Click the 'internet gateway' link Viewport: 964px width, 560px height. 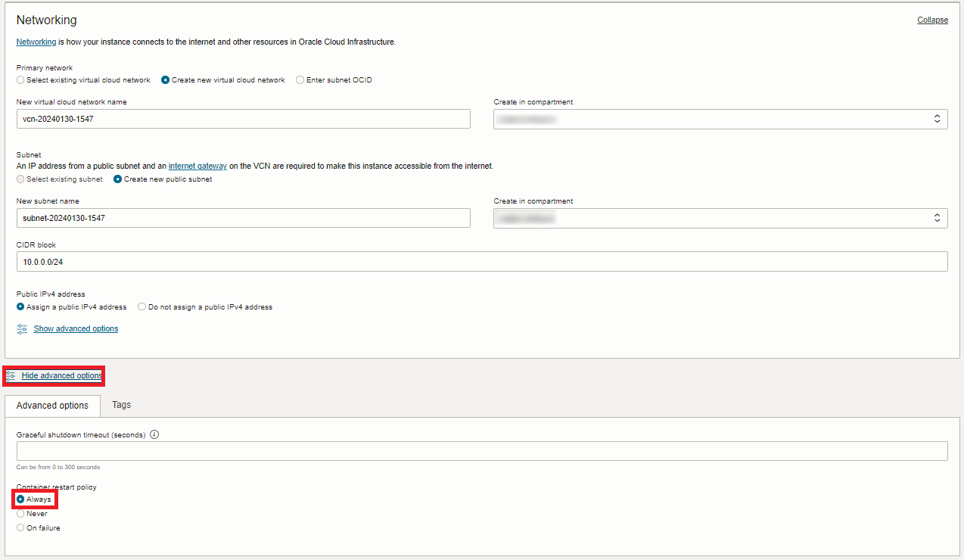pyautogui.click(x=197, y=166)
